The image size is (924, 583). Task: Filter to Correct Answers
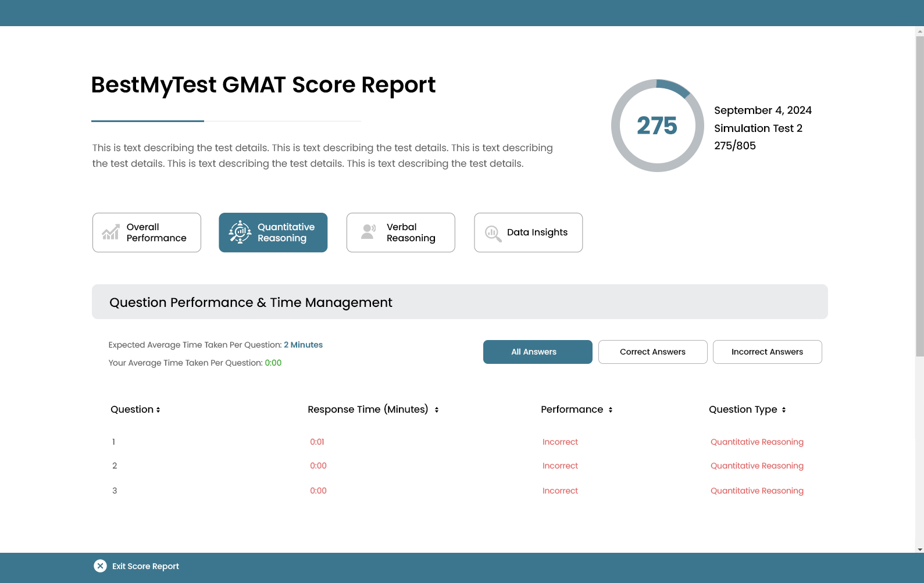tap(653, 352)
